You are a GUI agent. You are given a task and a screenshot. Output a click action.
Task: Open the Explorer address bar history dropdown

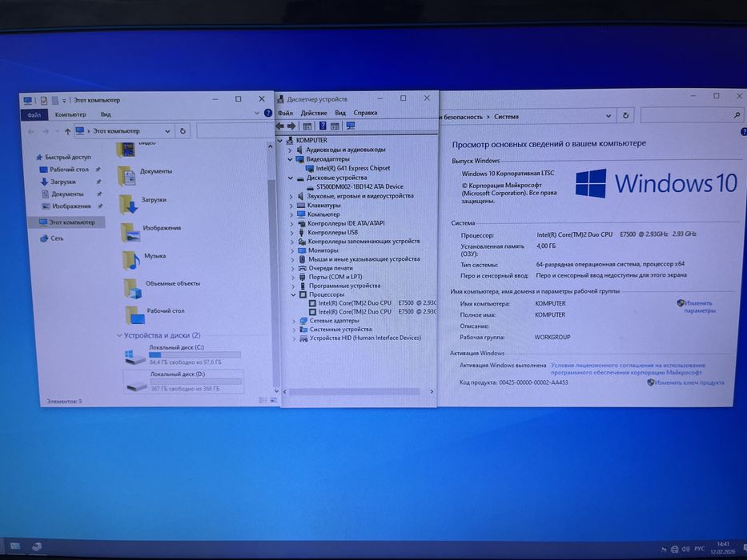167,131
